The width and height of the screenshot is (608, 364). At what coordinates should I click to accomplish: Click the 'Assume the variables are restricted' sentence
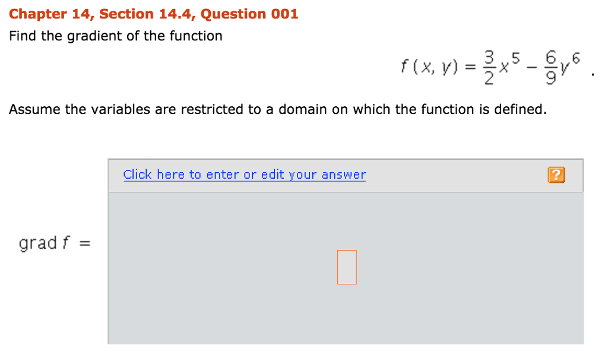pyautogui.click(x=277, y=110)
